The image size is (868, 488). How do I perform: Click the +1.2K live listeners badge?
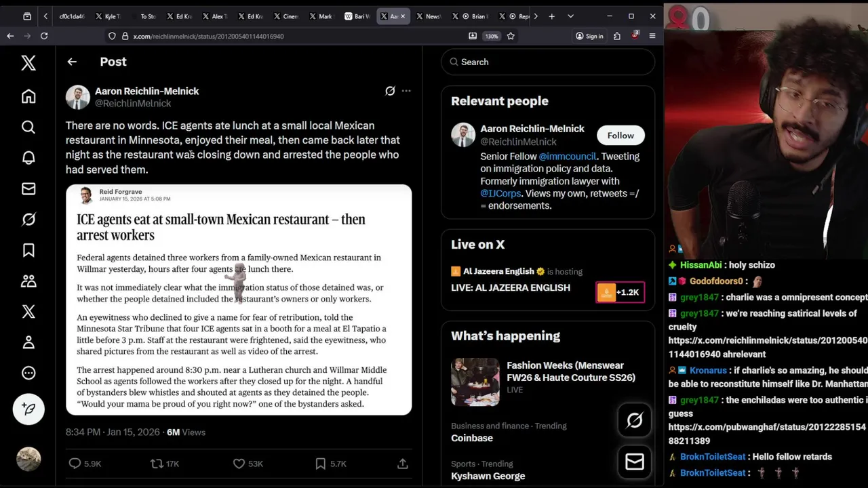click(620, 292)
